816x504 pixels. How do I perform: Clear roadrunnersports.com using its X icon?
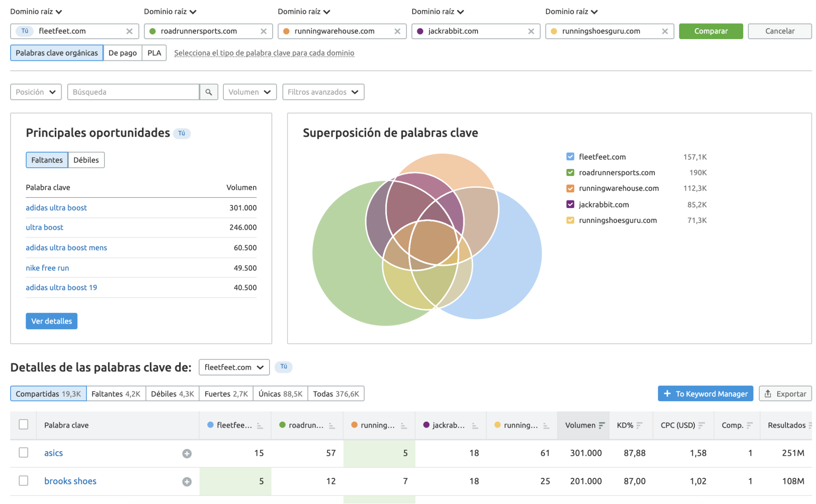click(x=263, y=31)
